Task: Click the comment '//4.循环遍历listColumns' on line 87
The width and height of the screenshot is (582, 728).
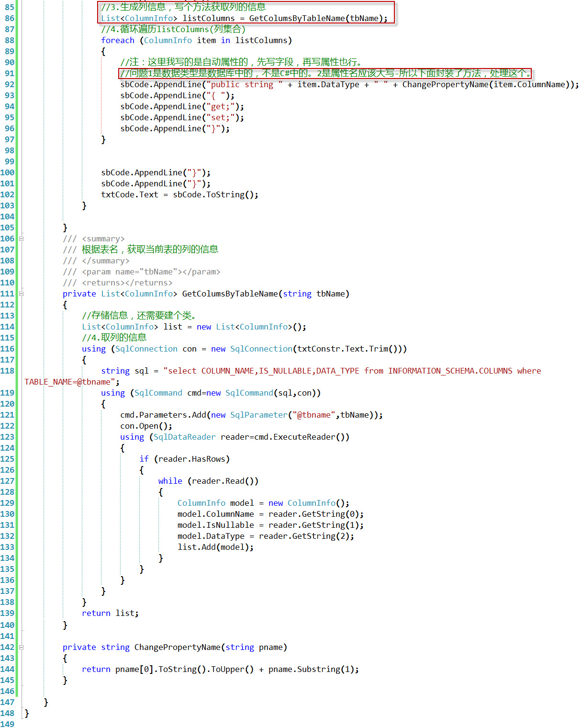Action: 173,29
